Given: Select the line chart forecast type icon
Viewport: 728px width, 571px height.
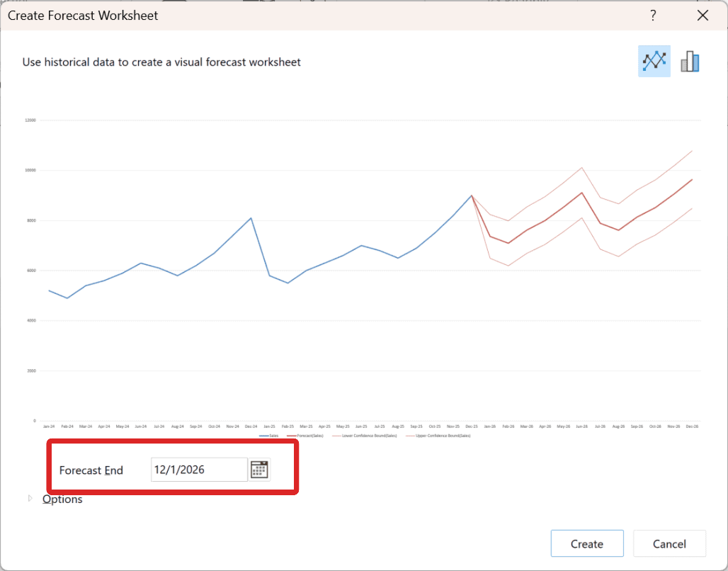Looking at the screenshot, I should (x=654, y=61).
